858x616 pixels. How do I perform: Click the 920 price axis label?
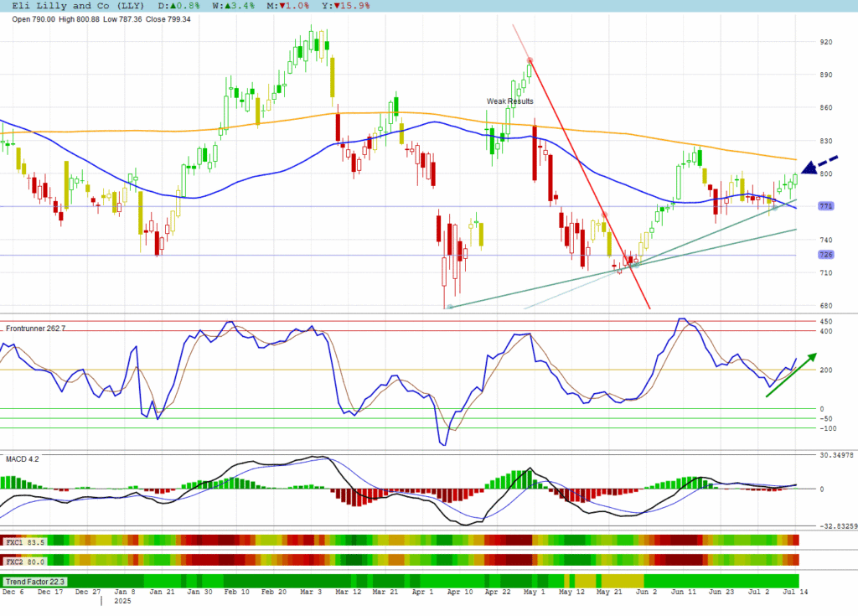point(825,42)
